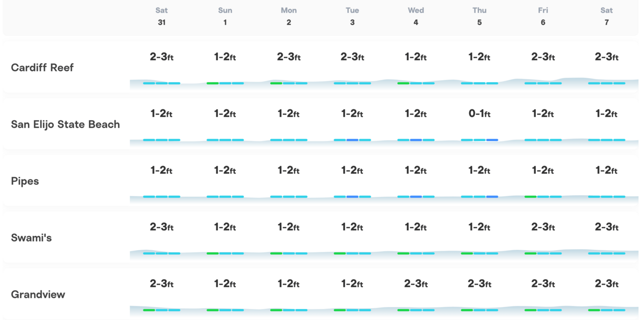Screen dimensions: 644x320
Task: Select the Thu 5 column header
Action: point(480,16)
